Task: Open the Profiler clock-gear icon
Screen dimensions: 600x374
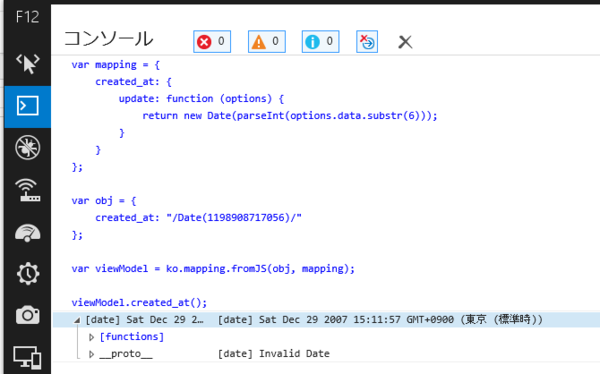Action: pyautogui.click(x=28, y=273)
